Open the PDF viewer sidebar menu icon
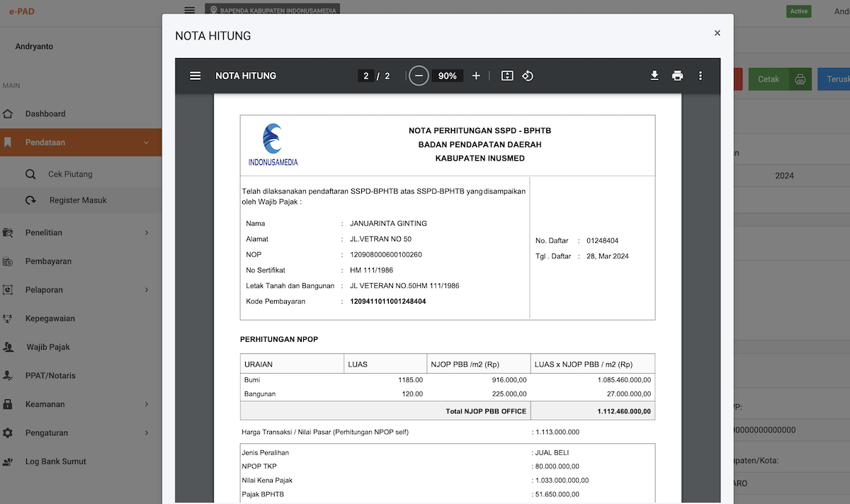 (x=195, y=76)
